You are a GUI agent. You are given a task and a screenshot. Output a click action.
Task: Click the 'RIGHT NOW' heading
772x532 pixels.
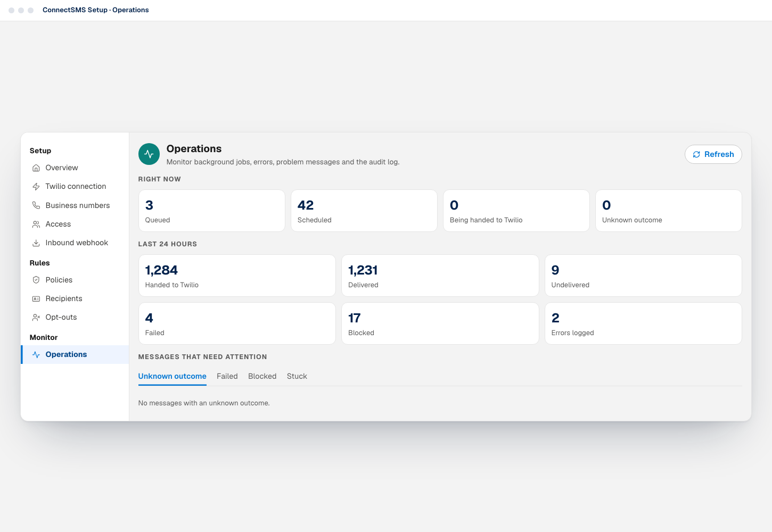[160, 179]
